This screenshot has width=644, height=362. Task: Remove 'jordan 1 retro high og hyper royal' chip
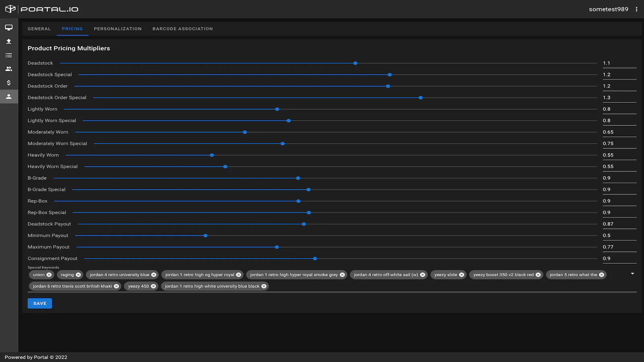point(239,275)
